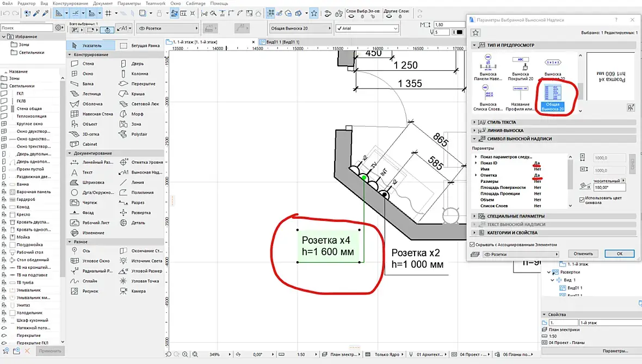Click the Отменить button

583,254
